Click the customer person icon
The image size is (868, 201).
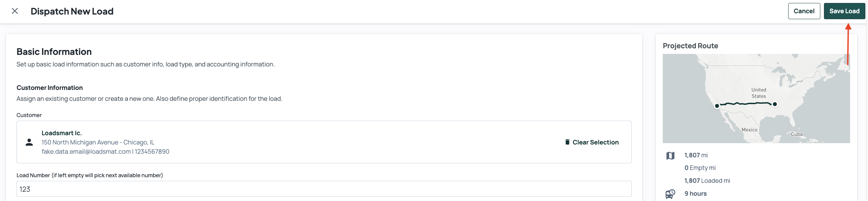tap(29, 142)
